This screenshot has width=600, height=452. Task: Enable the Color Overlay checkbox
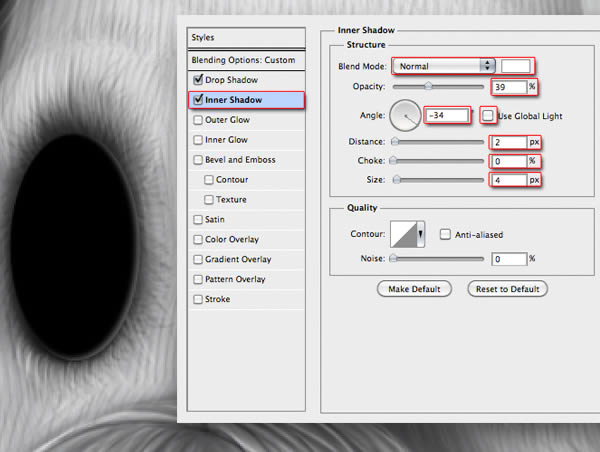198,239
